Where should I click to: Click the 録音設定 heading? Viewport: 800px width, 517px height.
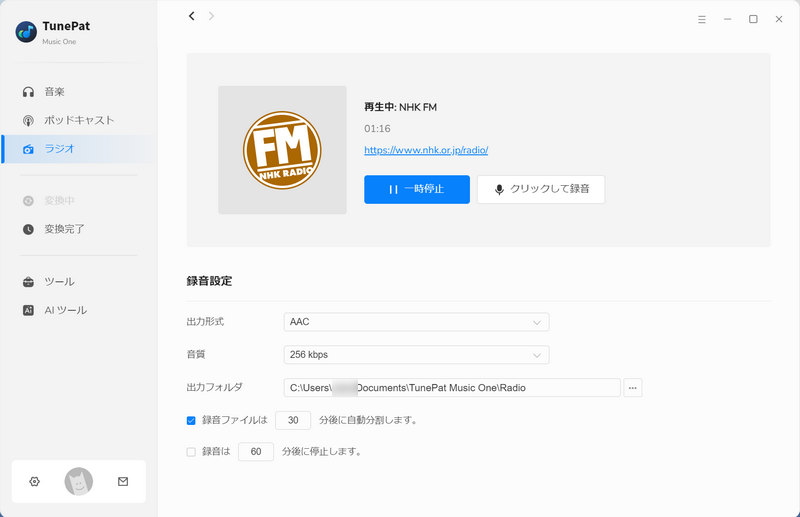coord(209,281)
